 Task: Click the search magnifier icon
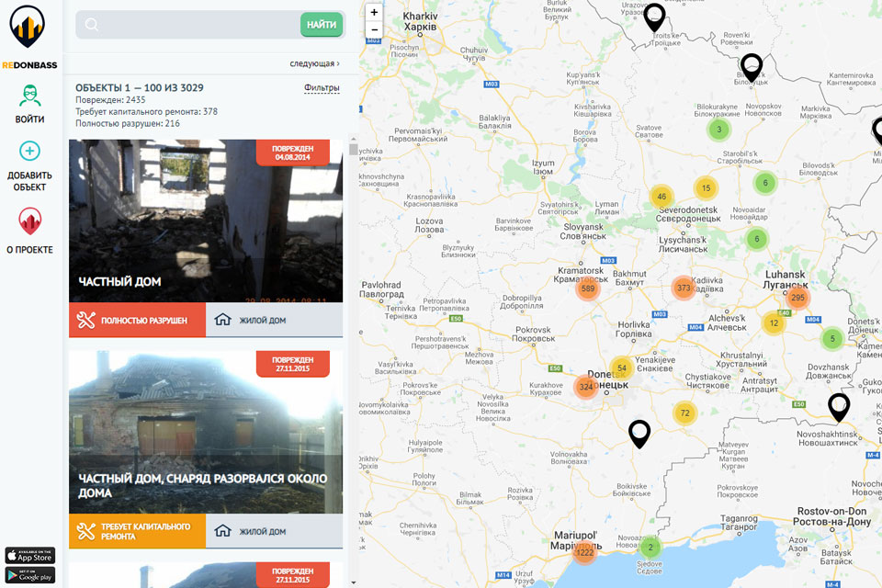coord(92,24)
